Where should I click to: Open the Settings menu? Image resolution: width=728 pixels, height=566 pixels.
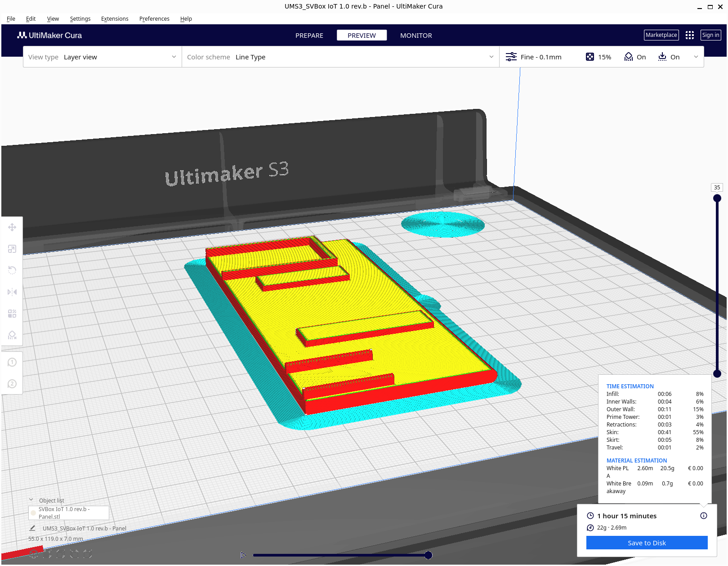(x=80, y=19)
